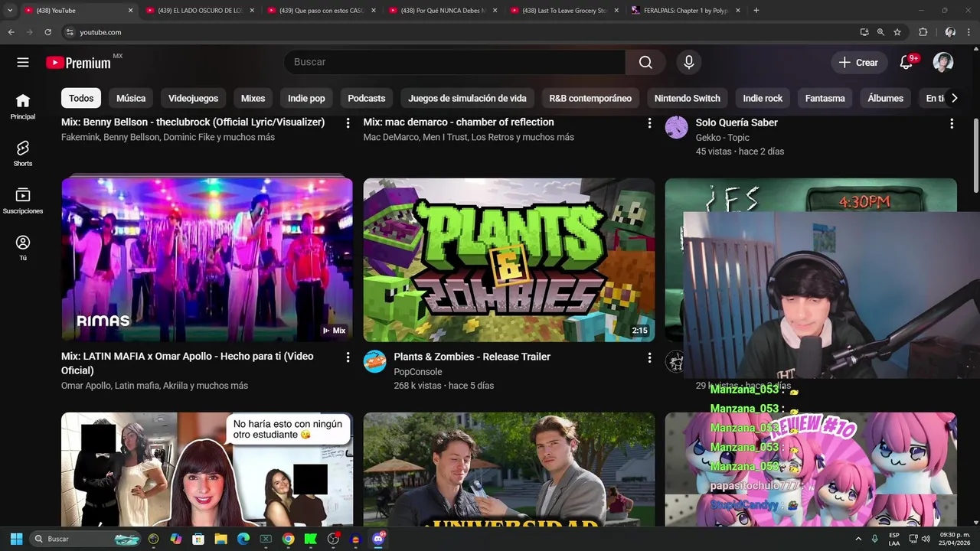Screen dimensions: 980x551
Task: Click the youtube.com address bar
Action: coord(459,32)
